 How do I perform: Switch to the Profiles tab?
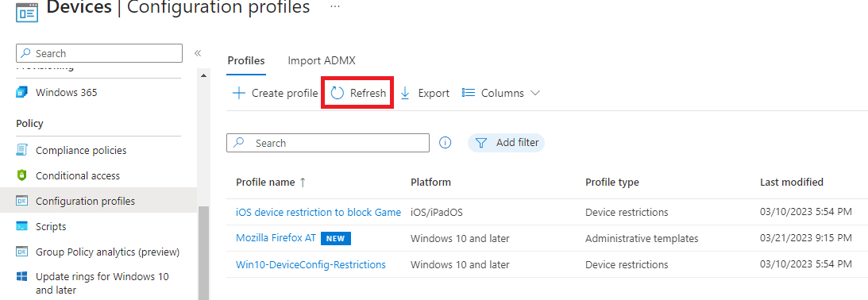[246, 61]
